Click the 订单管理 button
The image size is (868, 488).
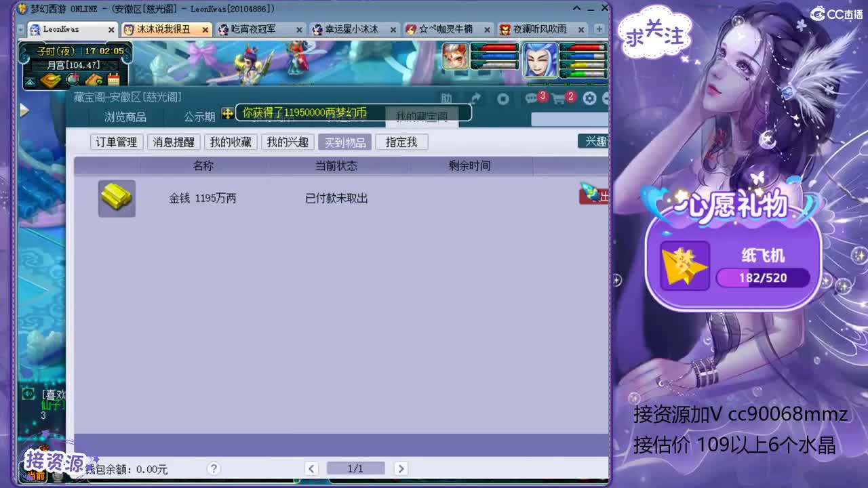[116, 142]
